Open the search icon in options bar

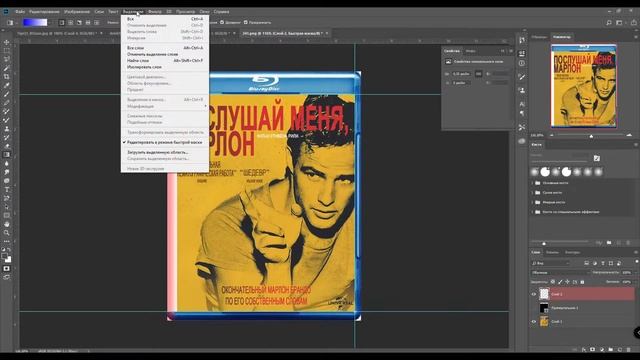point(609,22)
